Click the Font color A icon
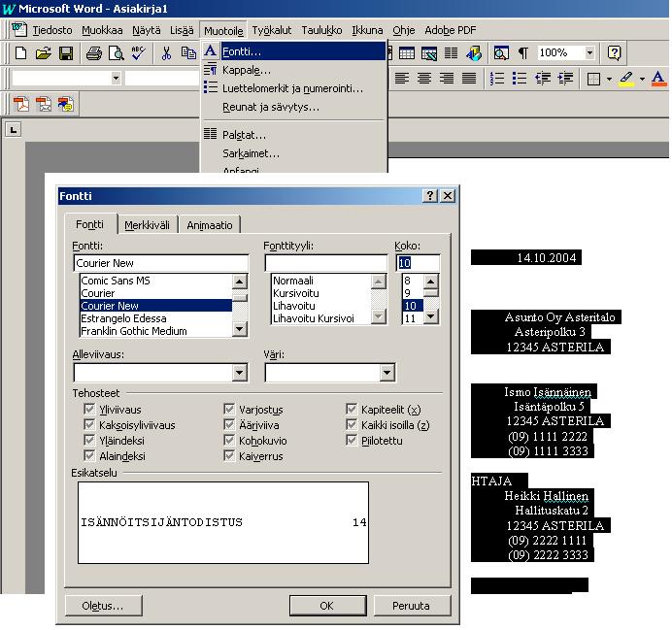 tap(658, 79)
